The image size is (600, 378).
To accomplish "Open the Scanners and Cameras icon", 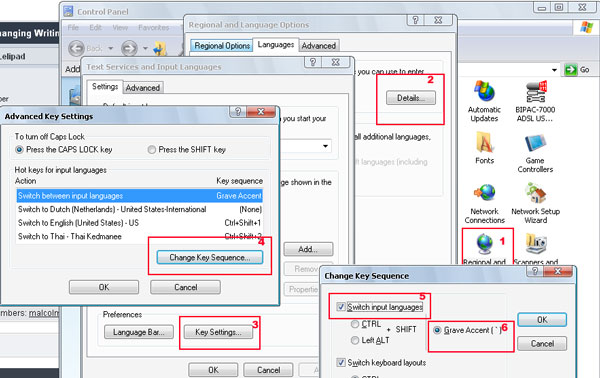I will [x=535, y=244].
